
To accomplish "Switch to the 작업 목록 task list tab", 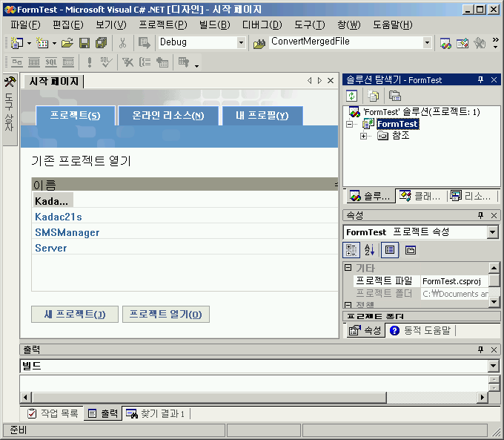I will (53, 413).
